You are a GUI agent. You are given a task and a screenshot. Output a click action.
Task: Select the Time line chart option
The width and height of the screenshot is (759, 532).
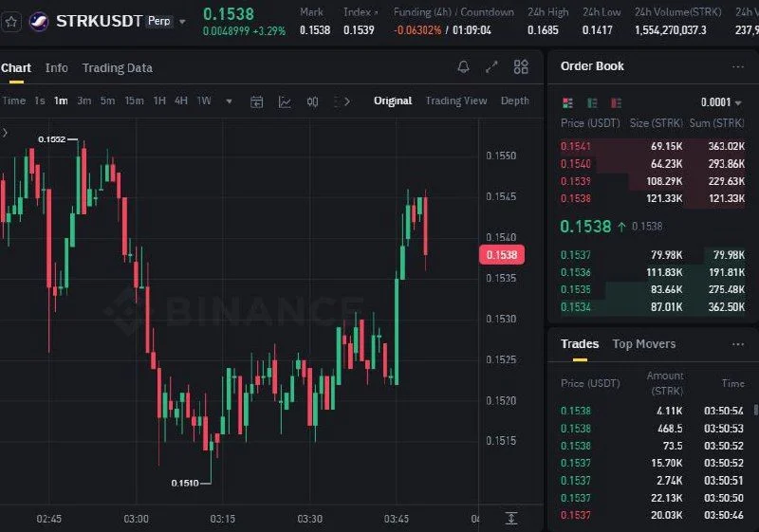(x=14, y=101)
